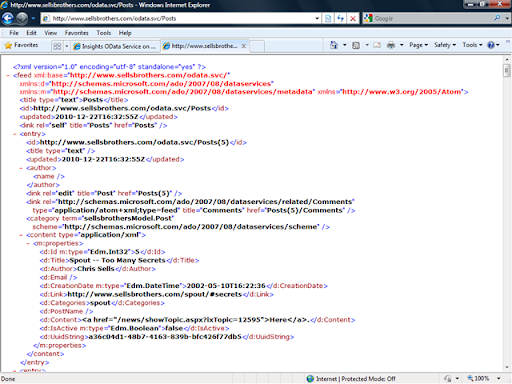Image resolution: width=512 pixels, height=384 pixels.
Task: Collapse the first entry XML node
Action: (15, 134)
